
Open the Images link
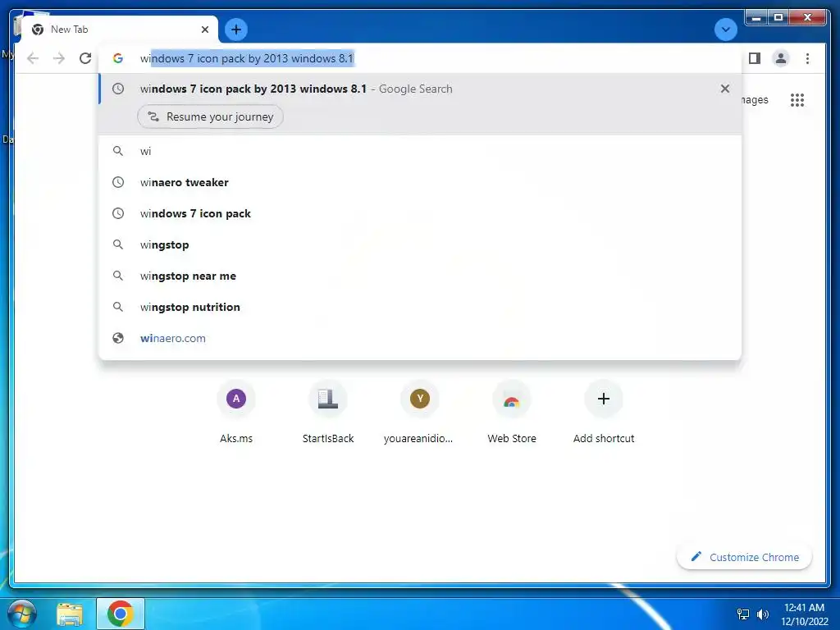click(x=755, y=99)
